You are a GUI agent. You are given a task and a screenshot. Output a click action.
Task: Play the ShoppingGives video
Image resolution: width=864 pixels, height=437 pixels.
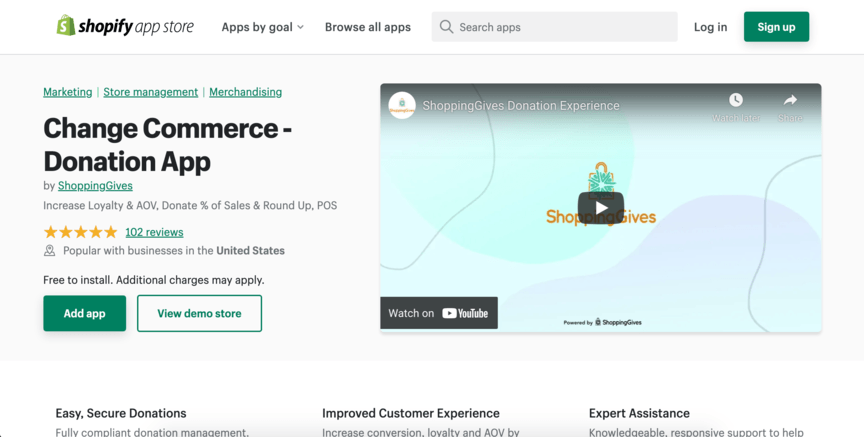[601, 208]
